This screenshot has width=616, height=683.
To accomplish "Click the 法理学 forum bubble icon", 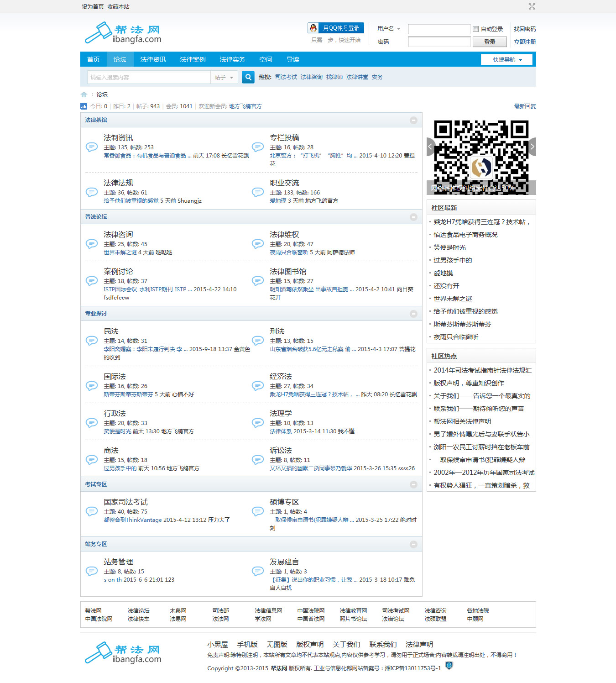I will click(258, 423).
